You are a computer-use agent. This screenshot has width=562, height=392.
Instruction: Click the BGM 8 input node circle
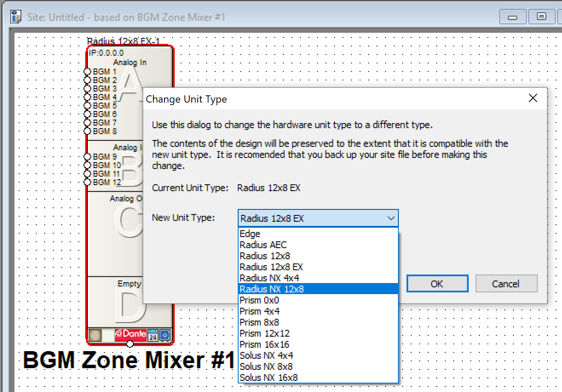[x=87, y=131]
